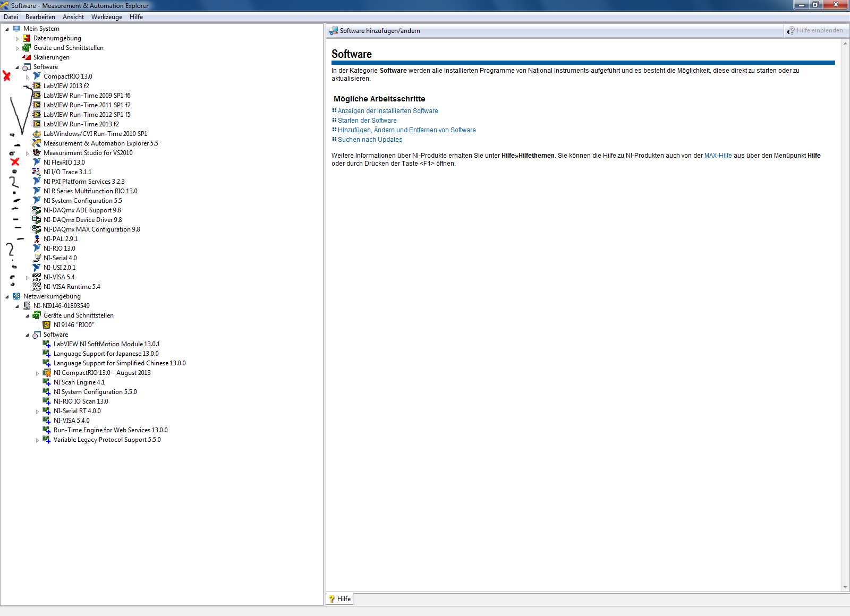Click the LabVIEW 2013 f2 icon
This screenshot has height=616, width=850.
37,86
